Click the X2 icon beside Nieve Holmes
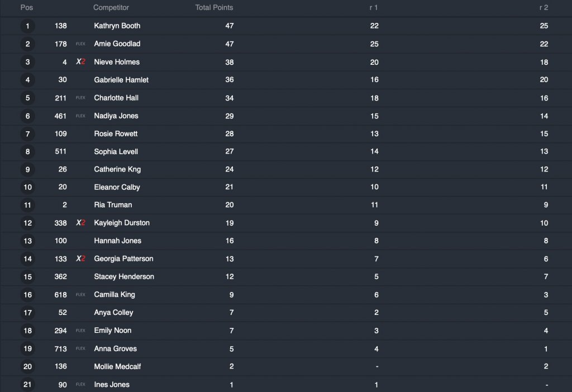The image size is (572, 392). 80,62
